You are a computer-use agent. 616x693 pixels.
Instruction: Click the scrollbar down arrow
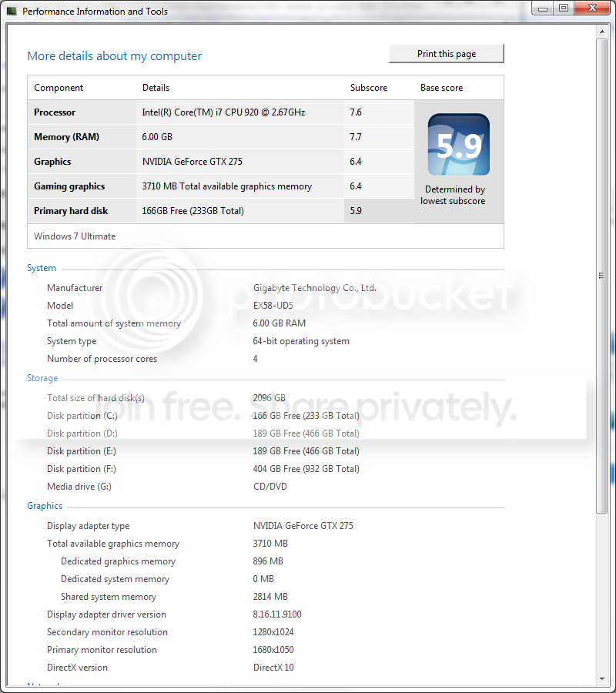(602, 678)
